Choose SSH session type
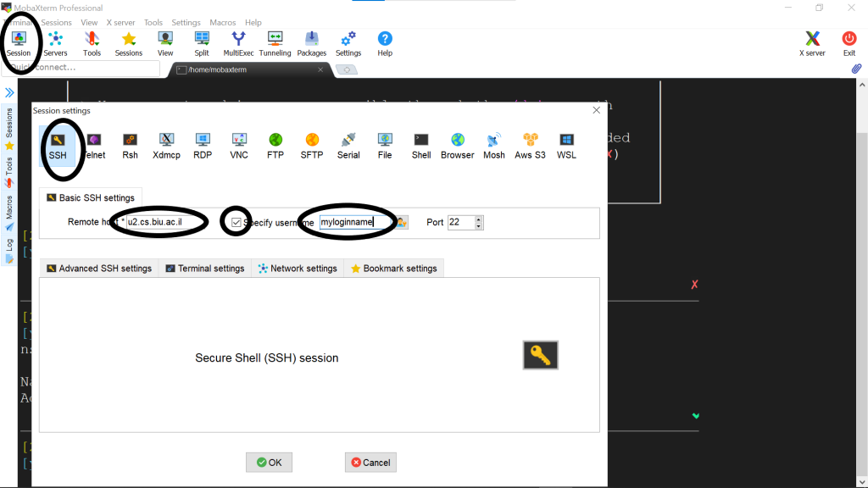This screenshot has width=868, height=488. point(58,146)
